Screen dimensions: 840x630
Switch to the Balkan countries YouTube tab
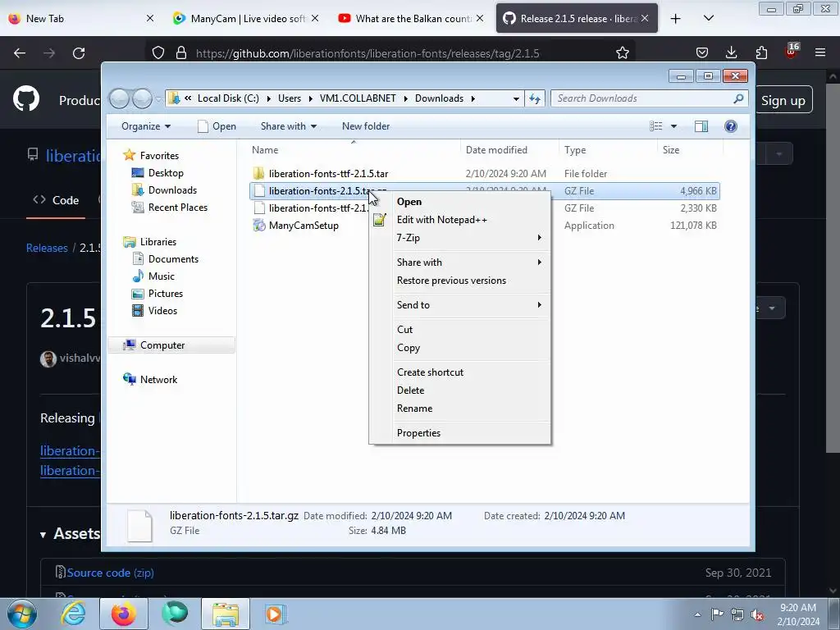(411, 19)
